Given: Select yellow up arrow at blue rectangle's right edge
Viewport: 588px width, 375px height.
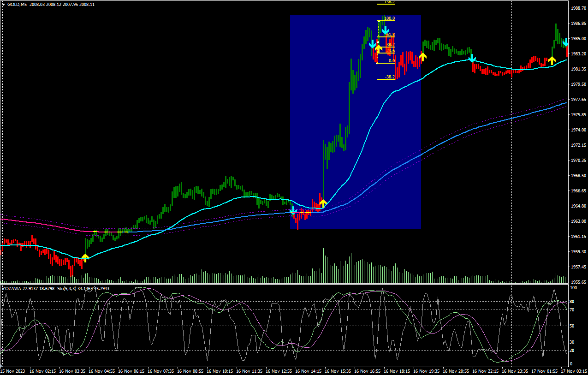Looking at the screenshot, I should point(422,56).
